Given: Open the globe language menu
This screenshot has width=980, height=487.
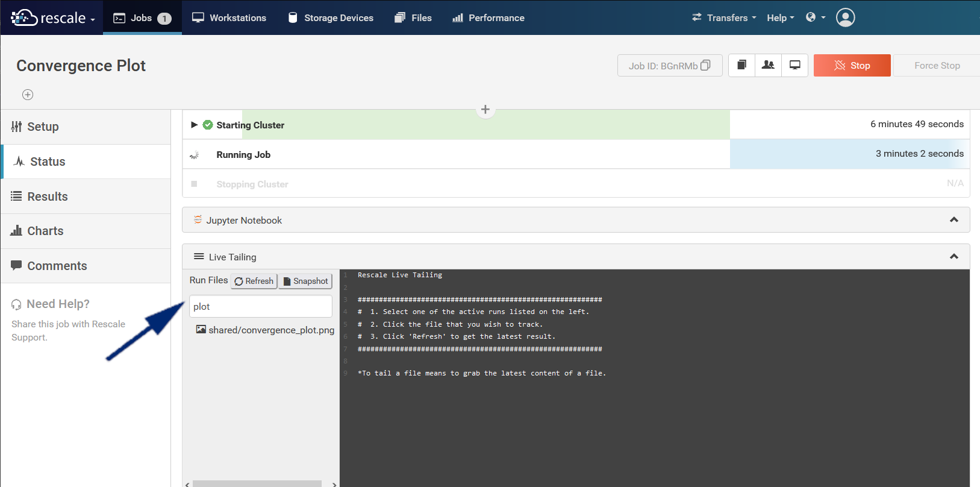Looking at the screenshot, I should (816, 17).
